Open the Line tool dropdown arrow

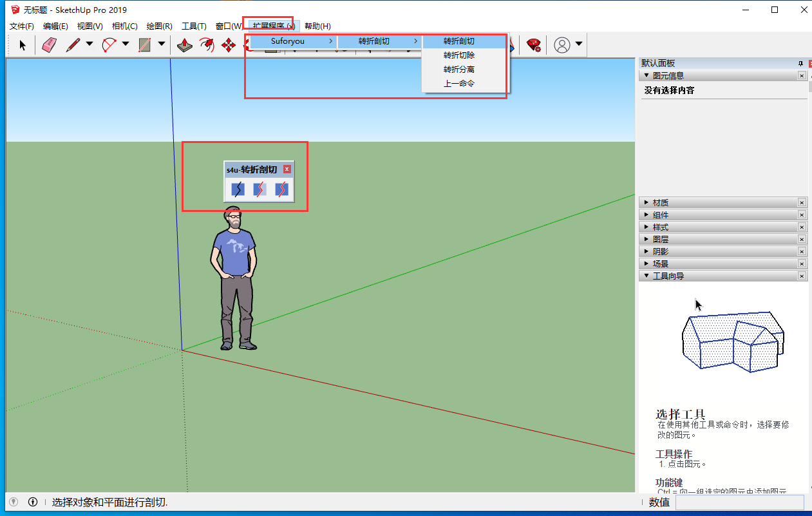(90, 44)
